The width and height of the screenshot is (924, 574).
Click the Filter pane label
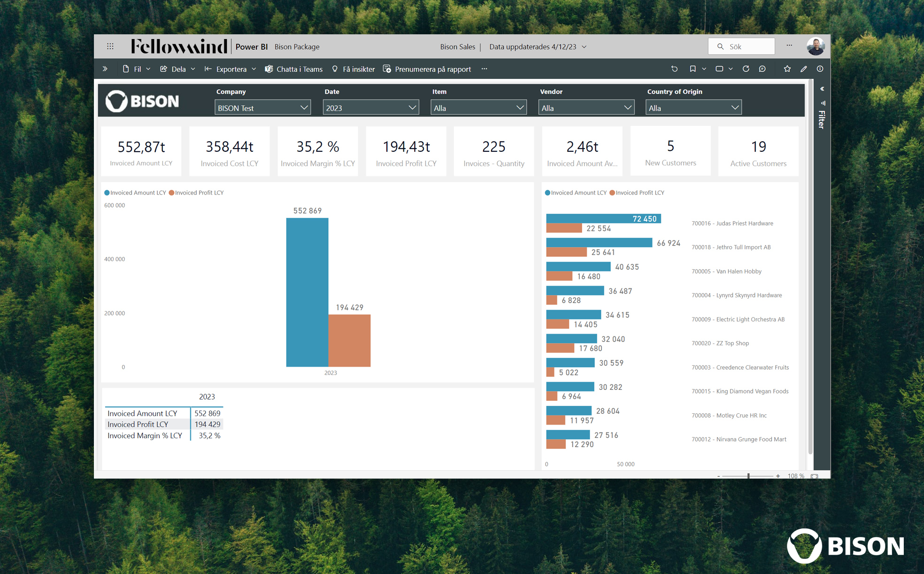click(x=822, y=119)
